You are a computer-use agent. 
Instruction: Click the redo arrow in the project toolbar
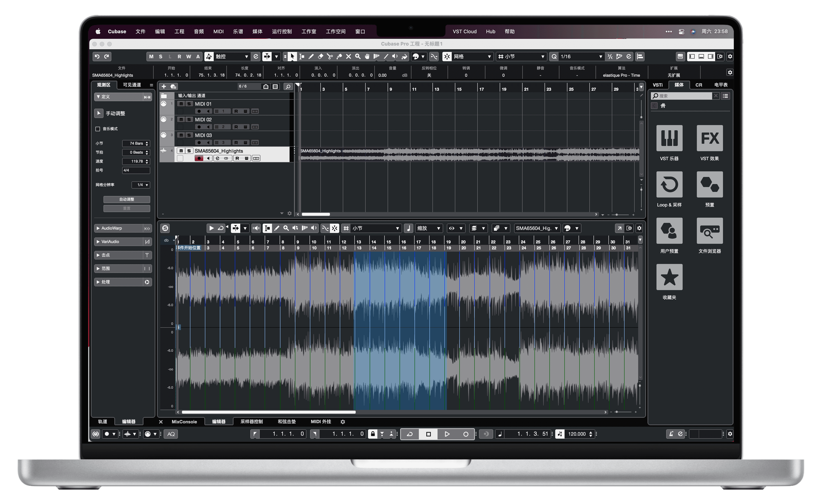106,57
